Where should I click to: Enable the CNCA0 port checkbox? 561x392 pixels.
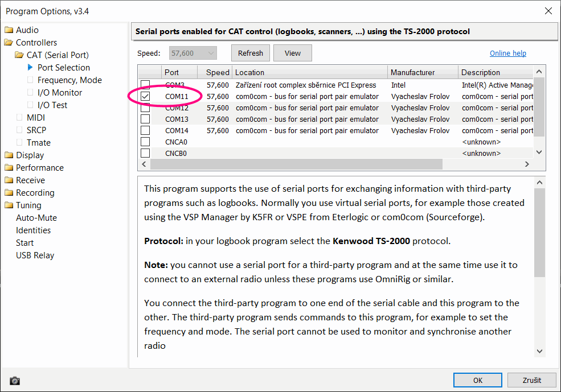point(145,142)
